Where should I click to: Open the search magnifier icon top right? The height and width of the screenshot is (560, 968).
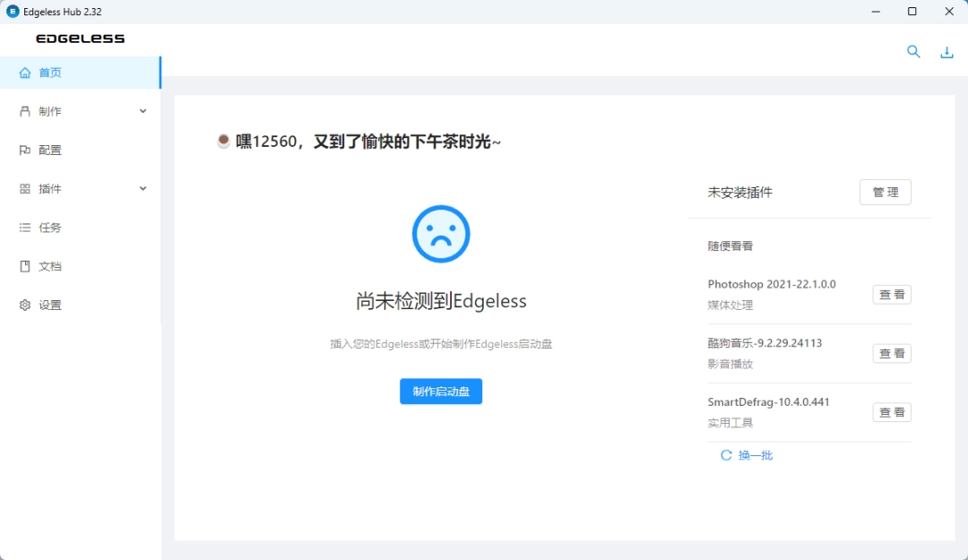pyautogui.click(x=913, y=52)
